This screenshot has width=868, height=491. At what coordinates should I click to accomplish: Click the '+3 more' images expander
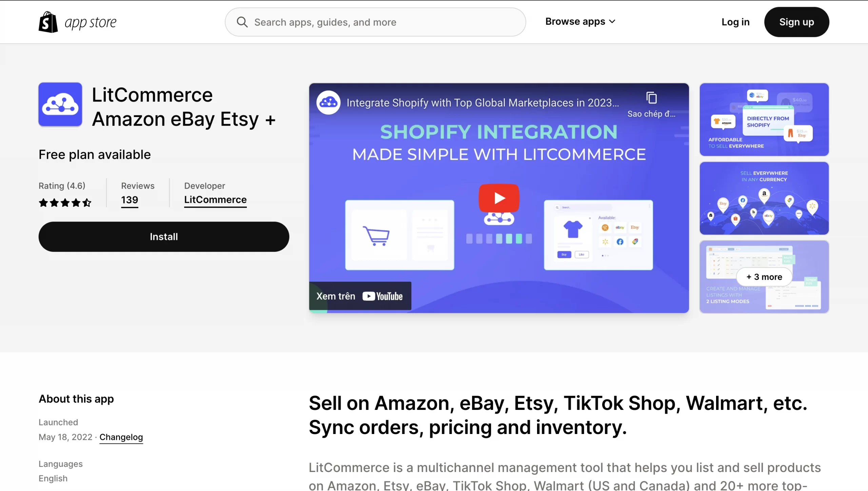[764, 276]
